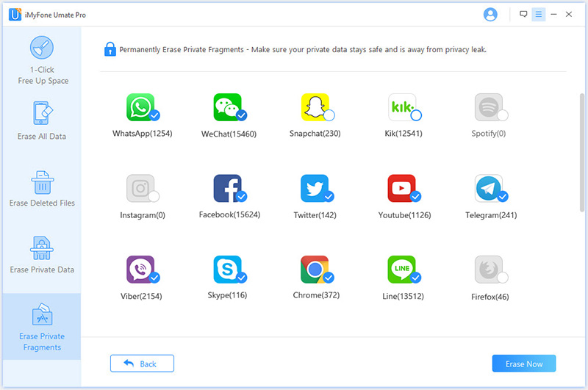The height and width of the screenshot is (390, 588).
Task: Click the Viber app icon
Action: 140,270
